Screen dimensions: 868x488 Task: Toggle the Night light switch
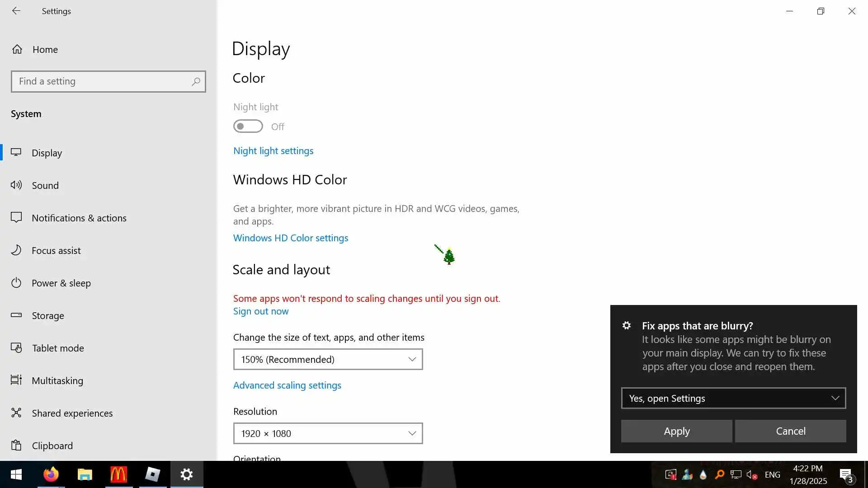(248, 127)
